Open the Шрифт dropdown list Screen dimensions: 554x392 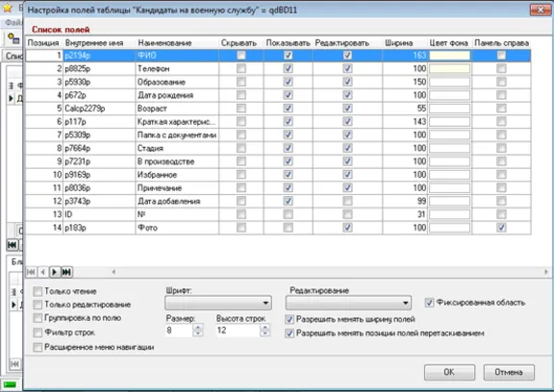pos(218,303)
